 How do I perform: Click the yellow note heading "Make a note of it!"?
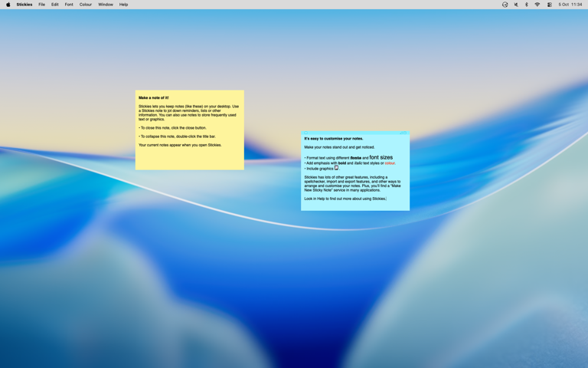(154, 97)
